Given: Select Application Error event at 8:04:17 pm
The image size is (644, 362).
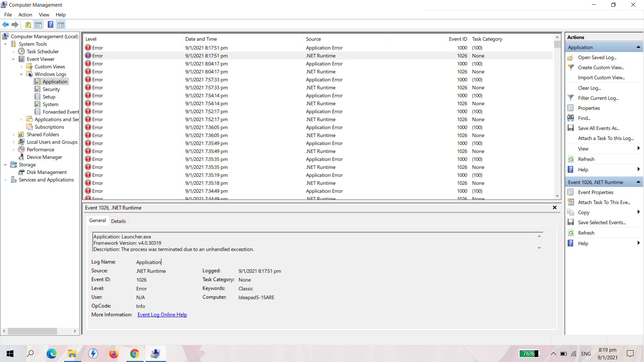Looking at the screenshot, I should pos(318,64).
